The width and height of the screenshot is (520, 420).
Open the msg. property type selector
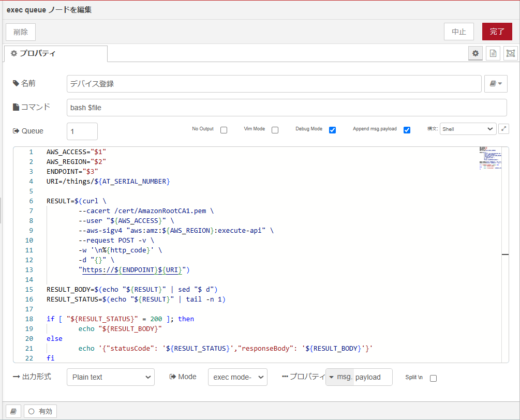pyautogui.click(x=339, y=377)
